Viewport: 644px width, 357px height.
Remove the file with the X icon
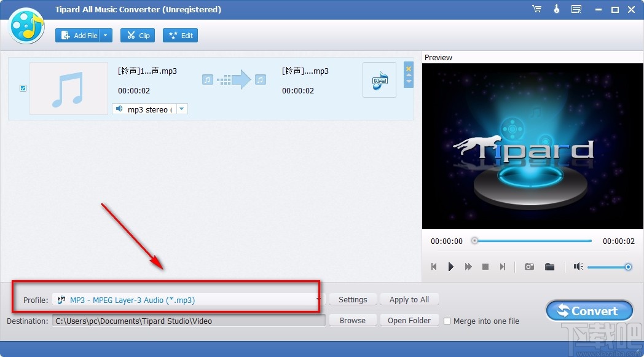point(409,69)
